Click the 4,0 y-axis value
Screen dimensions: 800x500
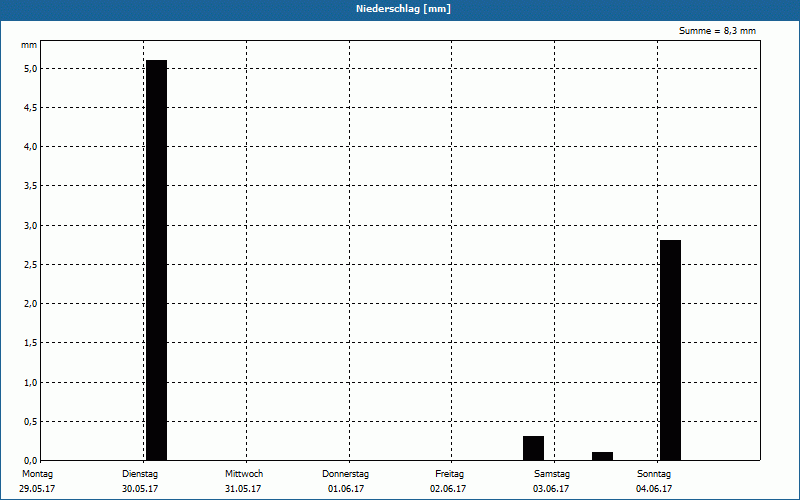[x=30, y=147]
